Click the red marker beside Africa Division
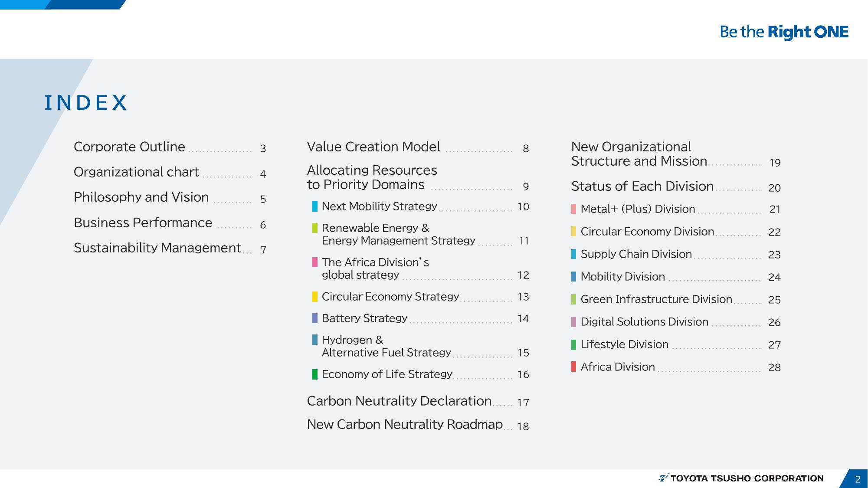Screen dimensions: 868x488 (573, 367)
